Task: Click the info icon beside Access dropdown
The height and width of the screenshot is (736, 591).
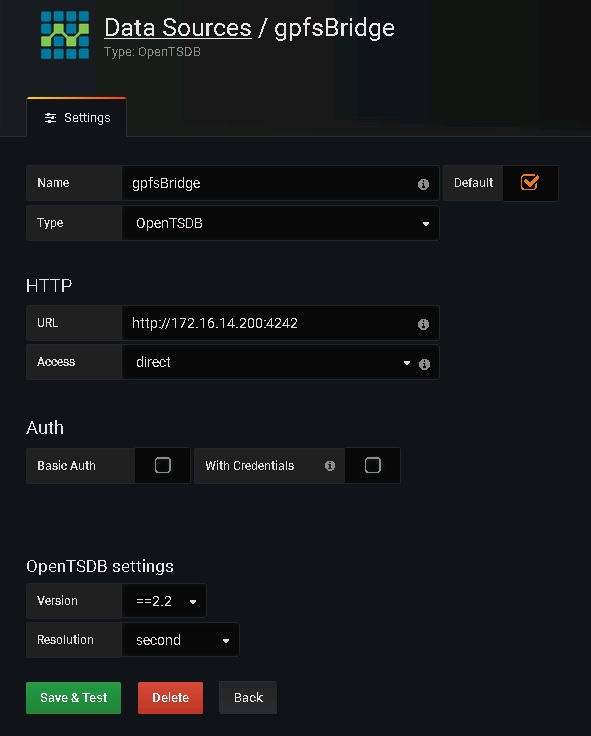Action: point(424,364)
